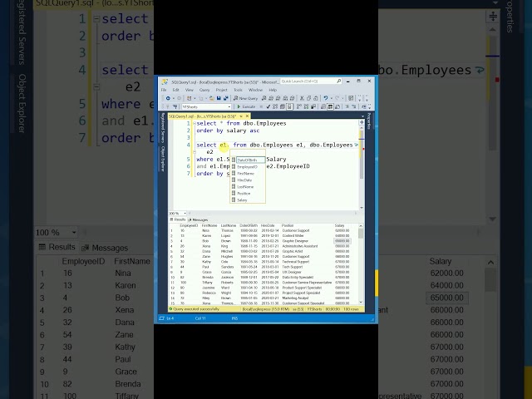Open background window's 100 % zoom dropdown
Viewport: 532px width, 399px height.
coord(74,233)
